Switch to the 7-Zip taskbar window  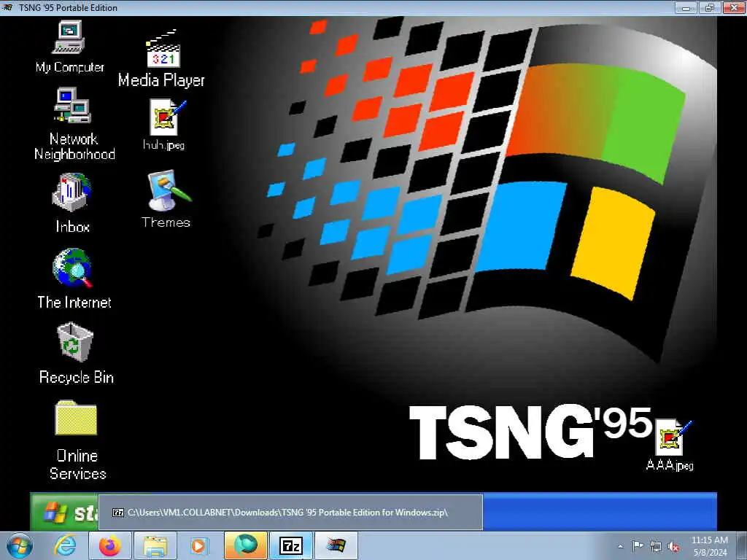tap(290, 545)
